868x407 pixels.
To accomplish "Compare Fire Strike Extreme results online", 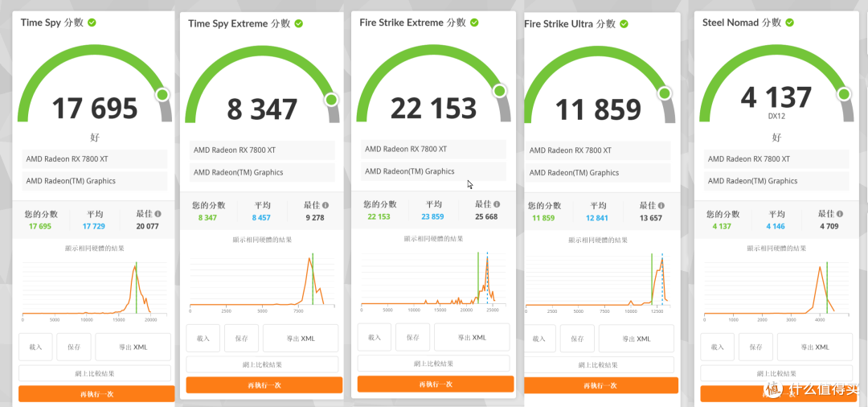I will tap(433, 364).
